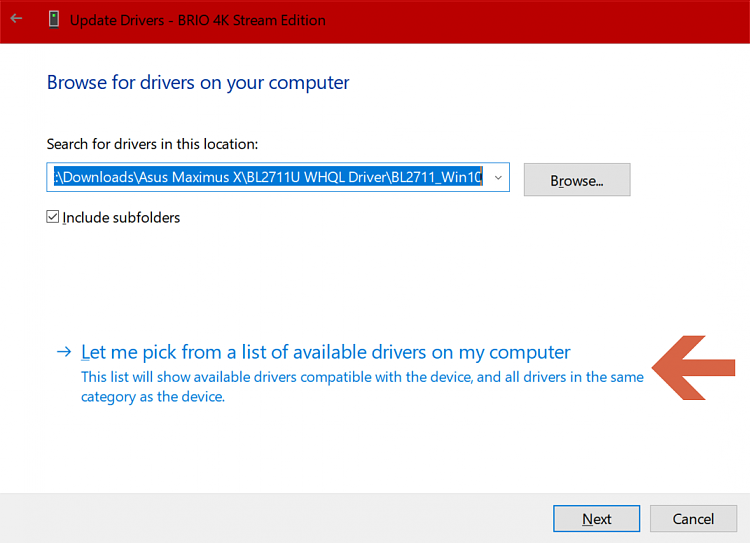The height and width of the screenshot is (543, 750).
Task: Click the large orange arrow pointing left
Action: 692,367
